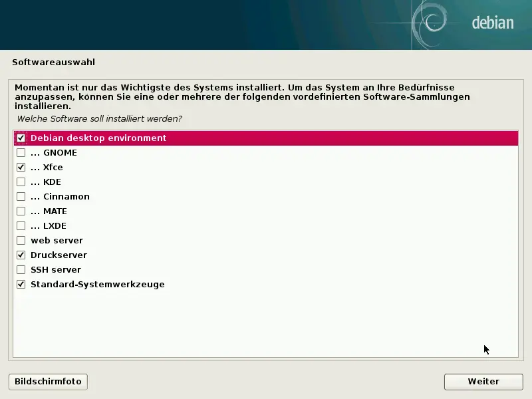
Task: Disable the Xfce checkbox
Action: coord(21,167)
